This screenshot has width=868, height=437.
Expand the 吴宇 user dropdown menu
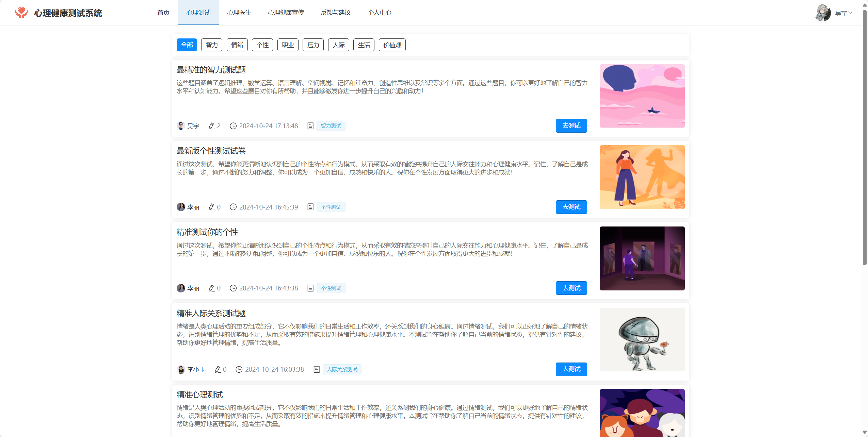tap(844, 13)
